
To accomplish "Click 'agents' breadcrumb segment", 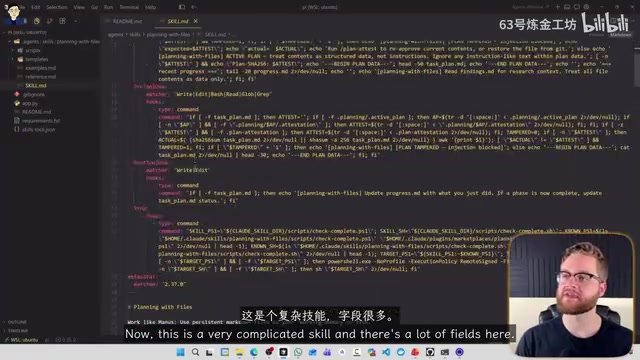I will [x=115, y=35].
